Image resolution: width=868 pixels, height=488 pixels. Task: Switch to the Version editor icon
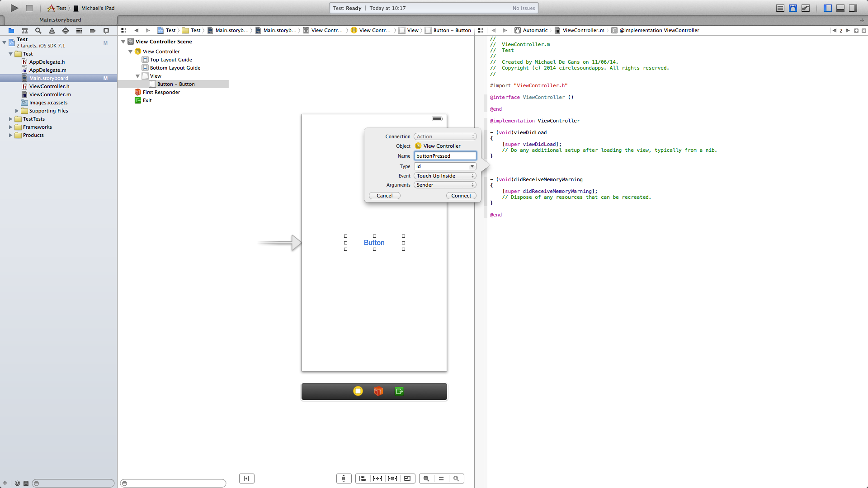(x=806, y=8)
